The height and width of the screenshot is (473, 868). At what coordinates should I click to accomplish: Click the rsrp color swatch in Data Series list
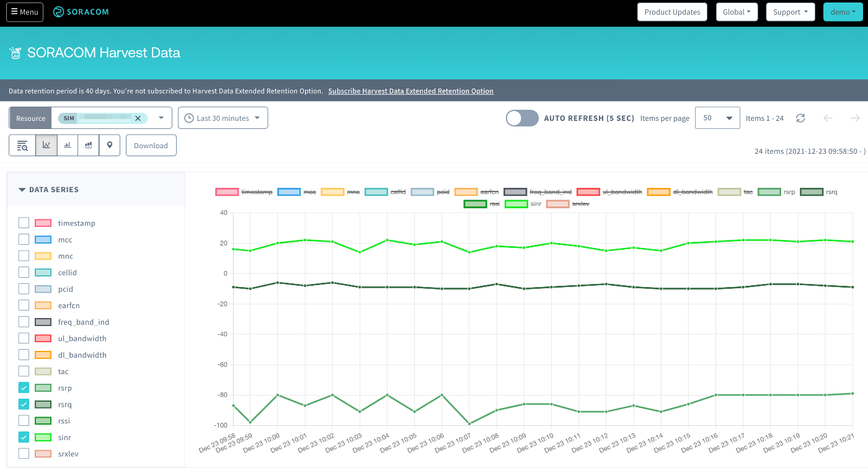pyautogui.click(x=43, y=387)
